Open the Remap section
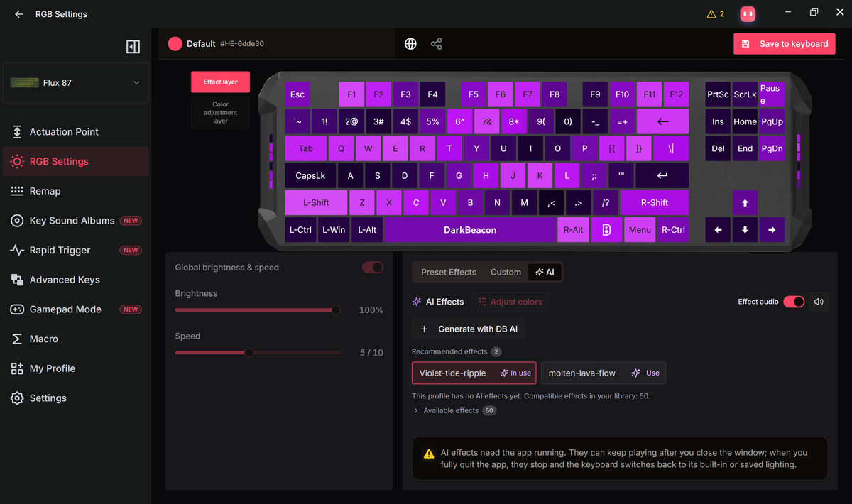 [x=76, y=191]
